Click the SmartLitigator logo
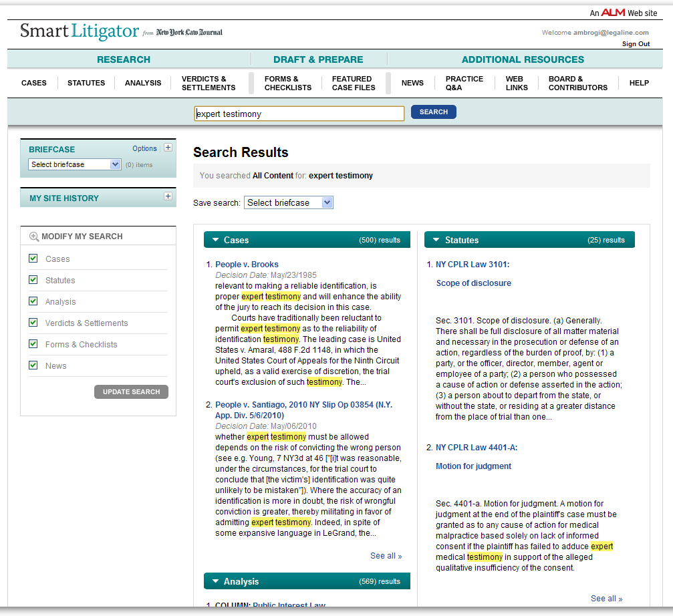 (80, 31)
